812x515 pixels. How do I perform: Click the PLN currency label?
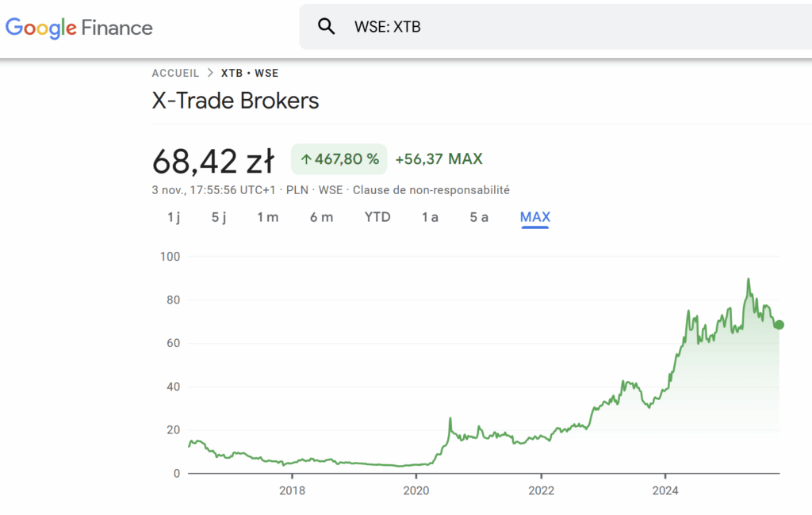(x=297, y=190)
